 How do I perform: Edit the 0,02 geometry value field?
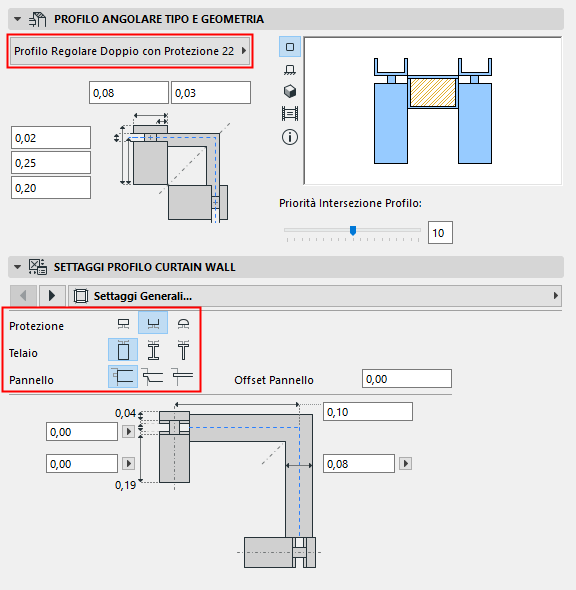click(x=51, y=138)
